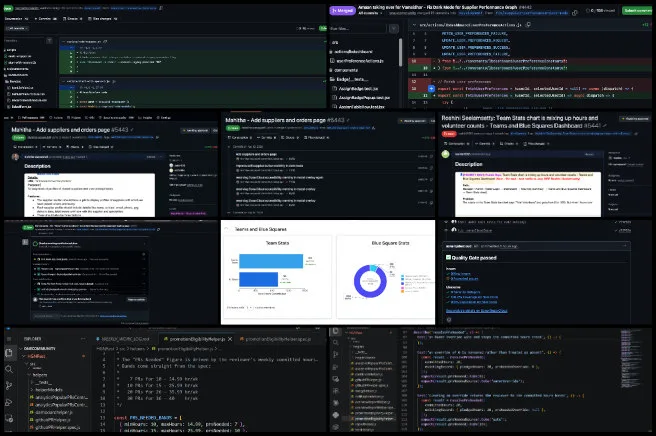Click the Blue Square Stats donut chart
Screen dimensions: 656x436
pos(371,281)
